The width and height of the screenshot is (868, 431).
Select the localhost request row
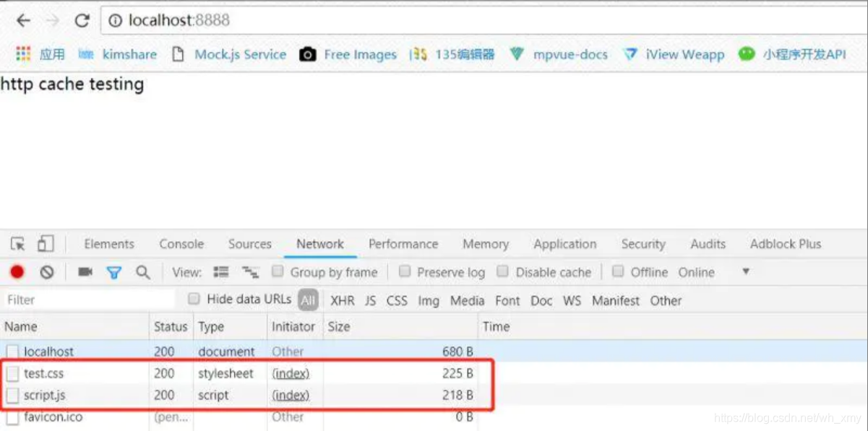[x=434, y=352]
